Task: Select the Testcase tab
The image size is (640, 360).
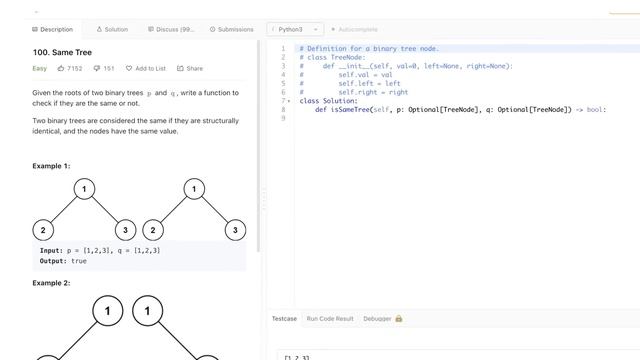Action: click(x=284, y=318)
